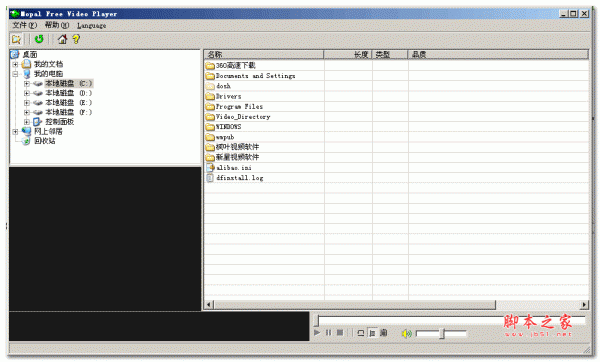This screenshot has width=600, height=362.
Task: Click the 桌面 desktop icon in tree
Action: (15, 54)
